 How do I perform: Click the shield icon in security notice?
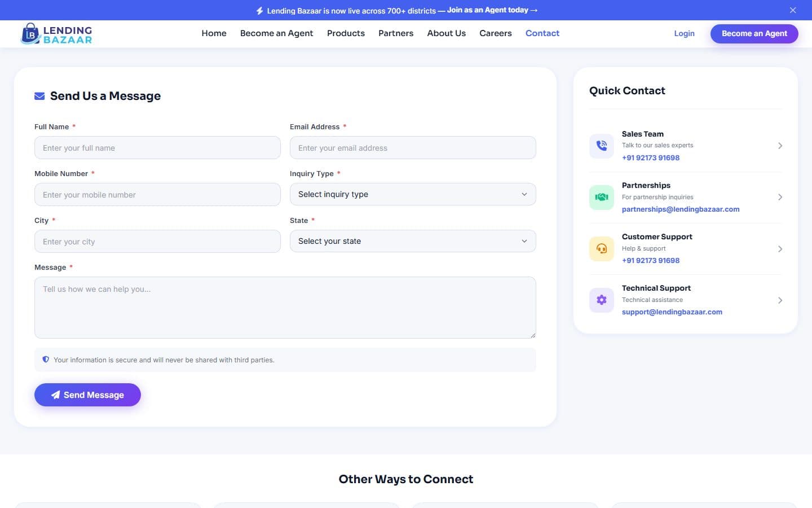[46, 360]
